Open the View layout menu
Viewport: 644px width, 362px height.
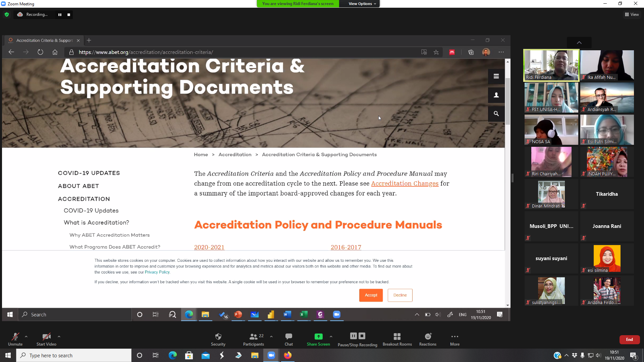632,14
